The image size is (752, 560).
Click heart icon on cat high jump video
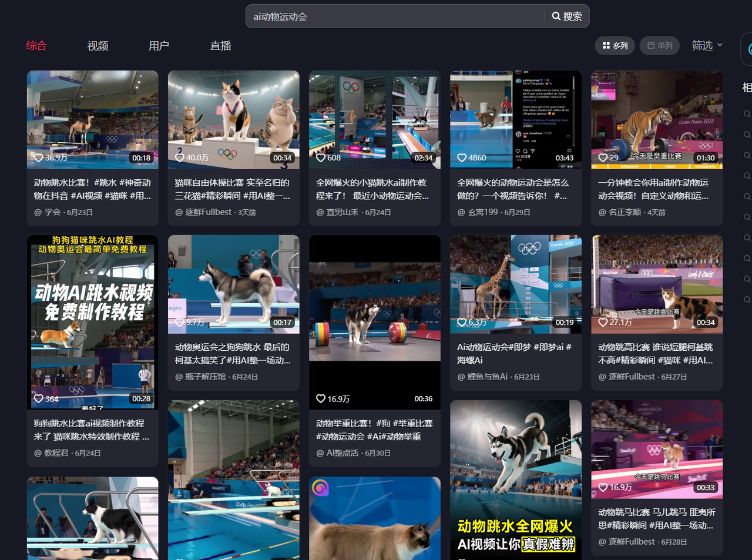click(603, 322)
